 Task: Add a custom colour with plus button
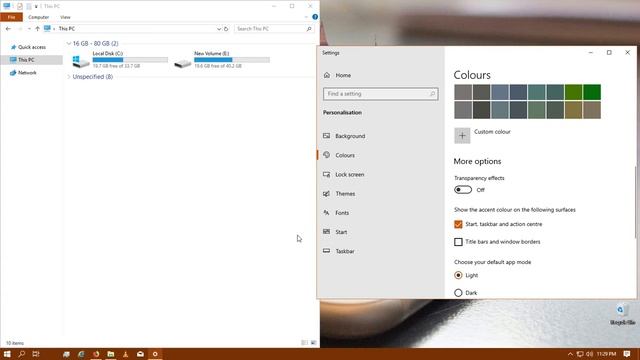click(462, 136)
